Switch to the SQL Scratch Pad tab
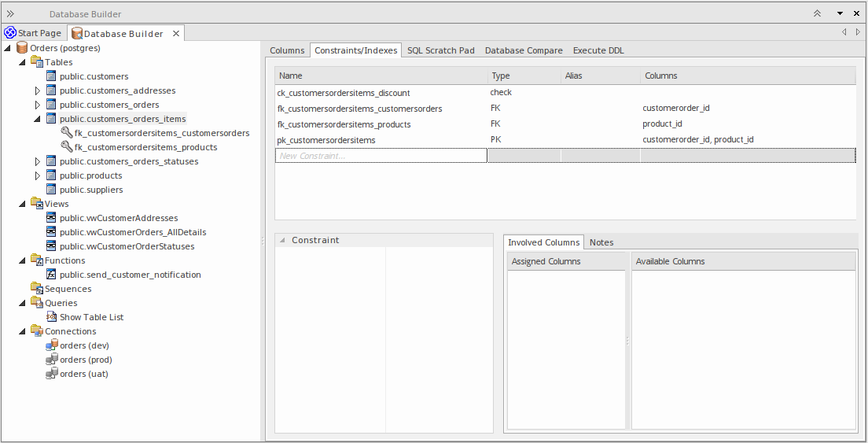Screen dimensions: 868x443 coord(440,50)
